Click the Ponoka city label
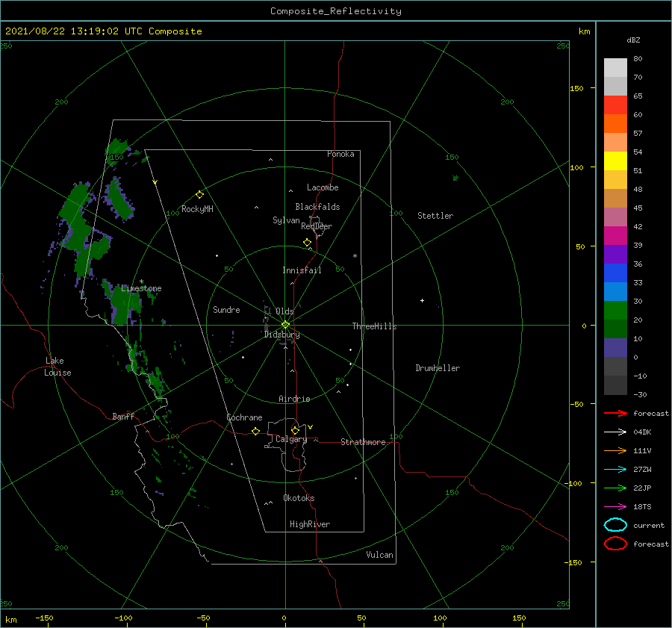Viewport: 672px width, 628px height. [x=340, y=154]
